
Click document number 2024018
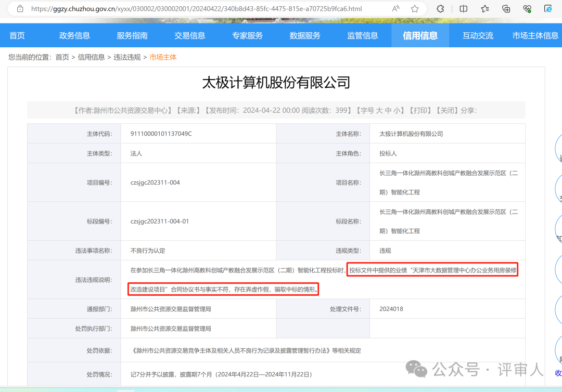pos(391,309)
